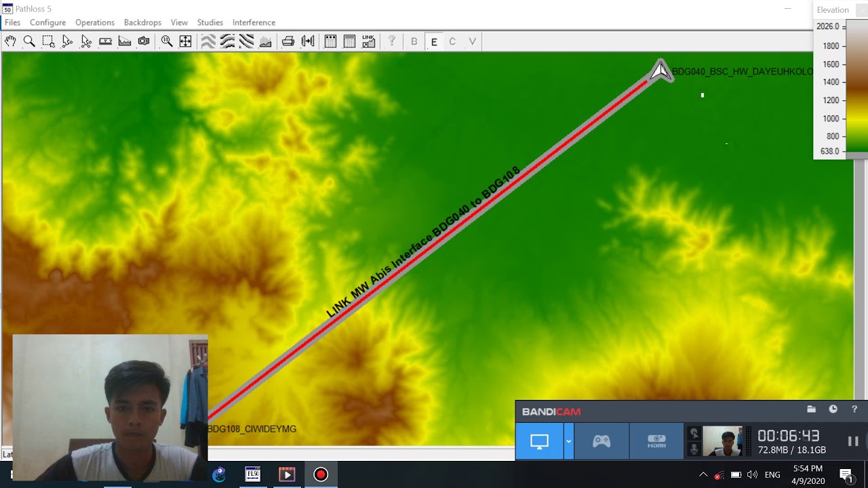Choose the measure distance ruler tool
This screenshot has width=868, height=488.
(105, 41)
